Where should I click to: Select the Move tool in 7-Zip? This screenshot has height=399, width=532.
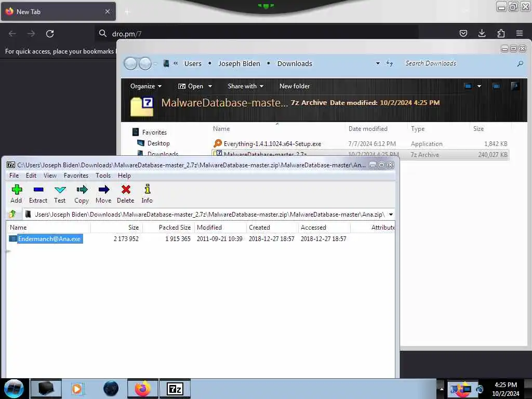point(103,194)
